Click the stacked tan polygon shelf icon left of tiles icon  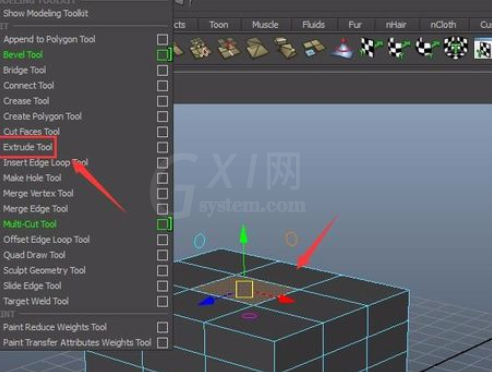click(x=285, y=48)
